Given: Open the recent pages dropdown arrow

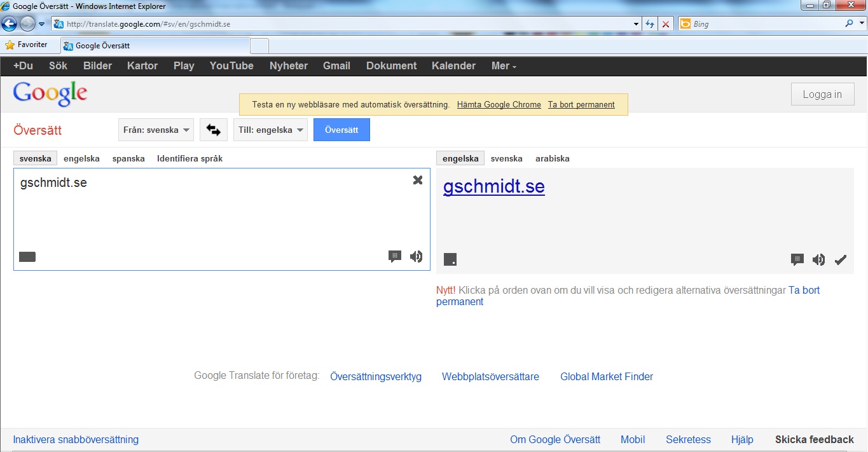Looking at the screenshot, I should [42, 24].
